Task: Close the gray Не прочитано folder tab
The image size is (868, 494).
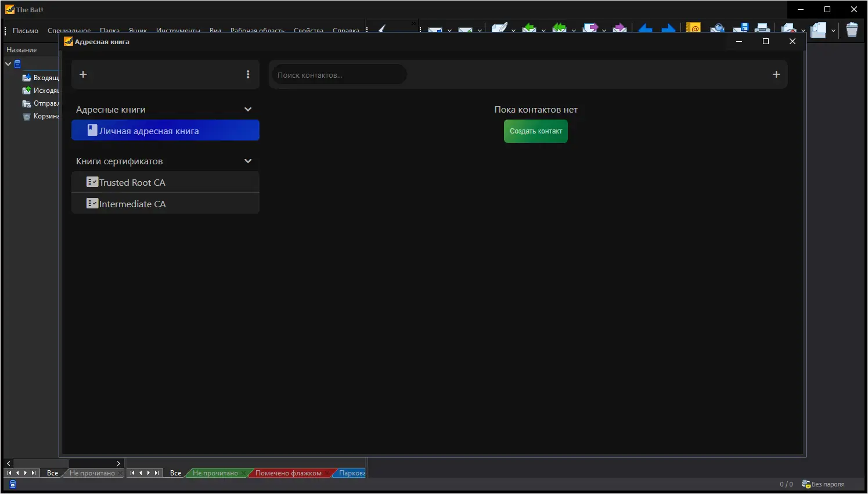Action: [x=120, y=474]
